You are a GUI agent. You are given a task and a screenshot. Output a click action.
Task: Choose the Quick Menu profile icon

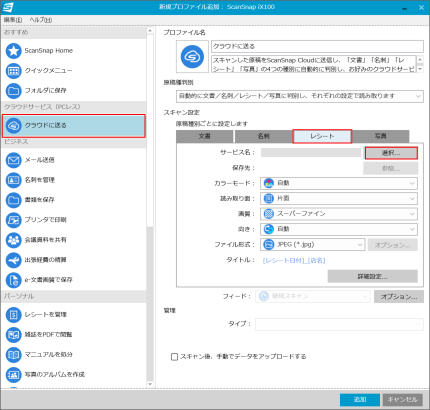[14, 71]
